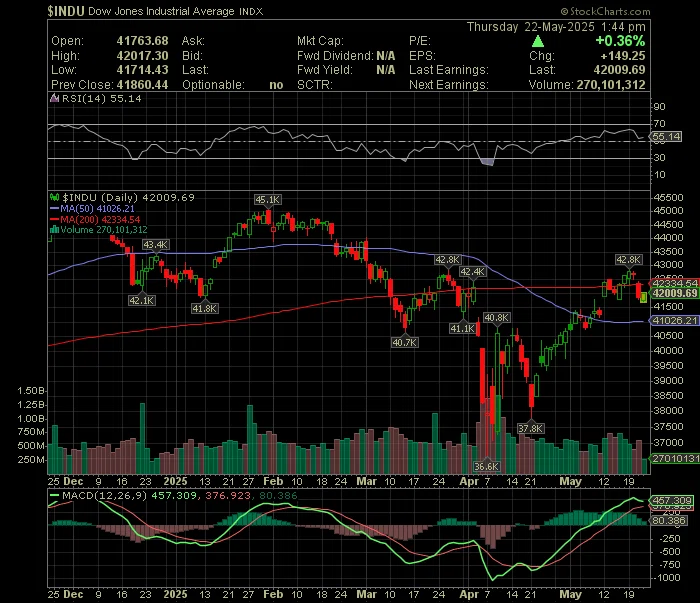Click the May label on upper date axis

click(x=571, y=482)
